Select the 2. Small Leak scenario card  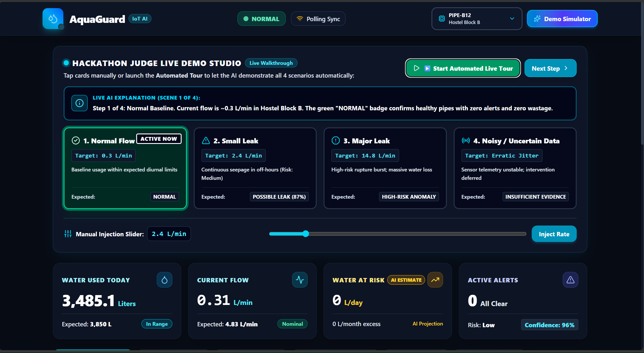tap(255, 168)
